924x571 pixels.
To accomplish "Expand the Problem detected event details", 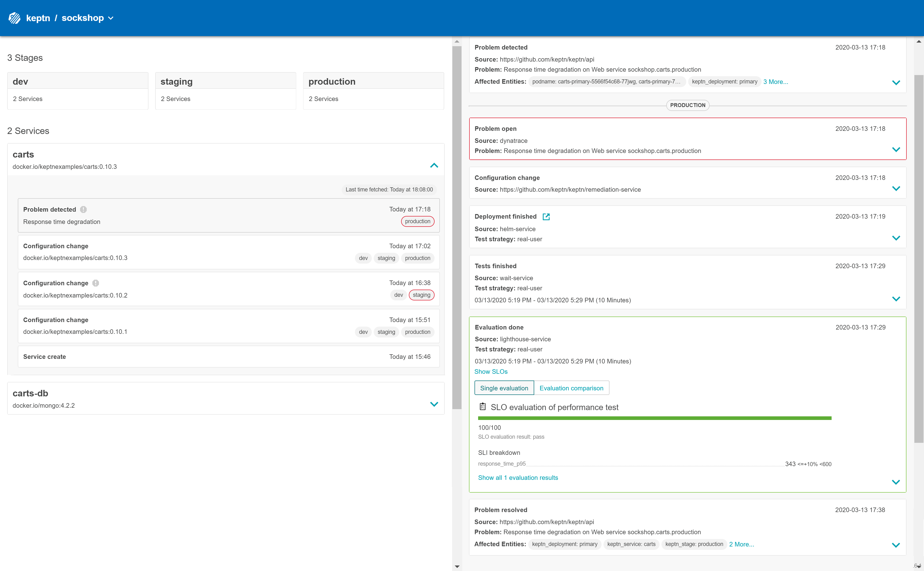I will click(896, 82).
